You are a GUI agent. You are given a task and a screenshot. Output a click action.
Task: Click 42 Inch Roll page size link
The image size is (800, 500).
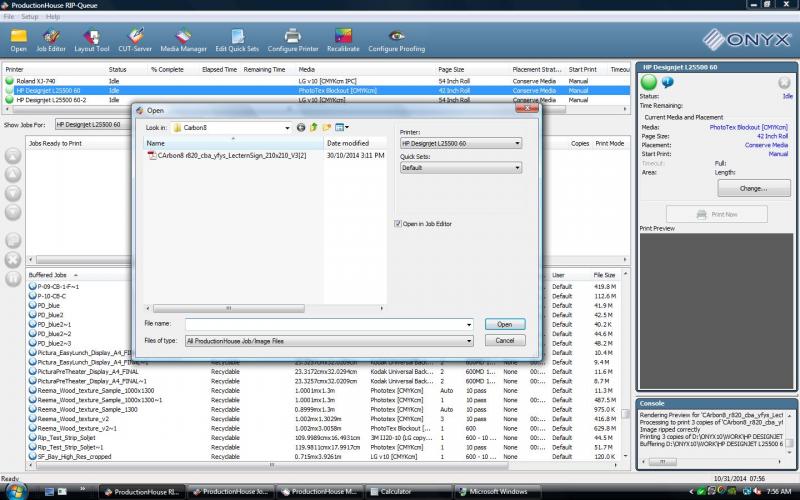(x=772, y=136)
